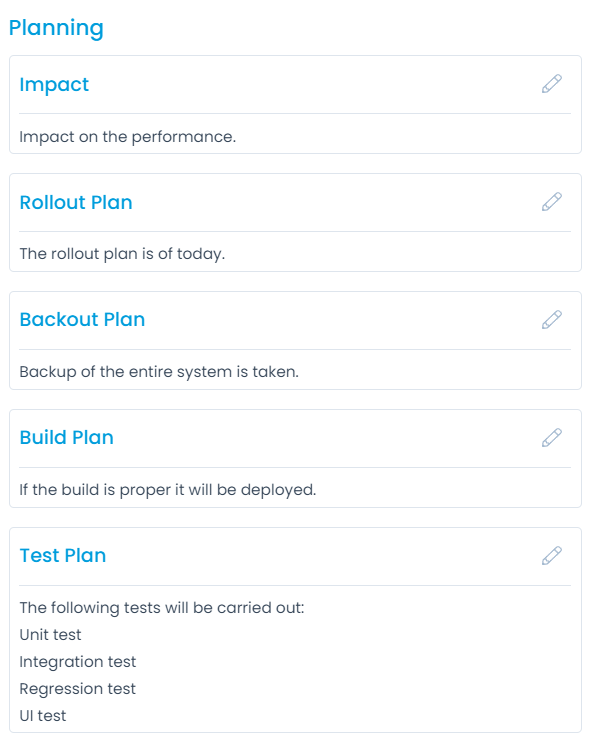The width and height of the screenshot is (590, 740).
Task: Select the Test Plan heading
Action: click(62, 555)
